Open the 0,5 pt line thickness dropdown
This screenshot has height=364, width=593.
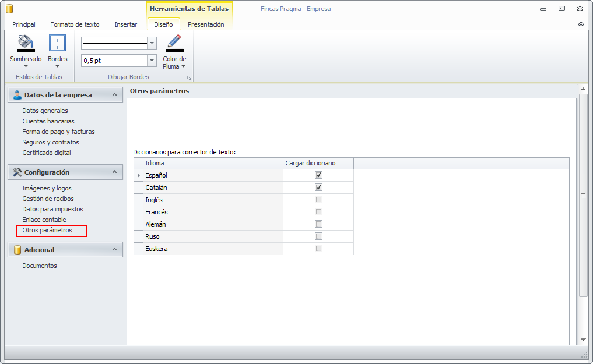152,61
